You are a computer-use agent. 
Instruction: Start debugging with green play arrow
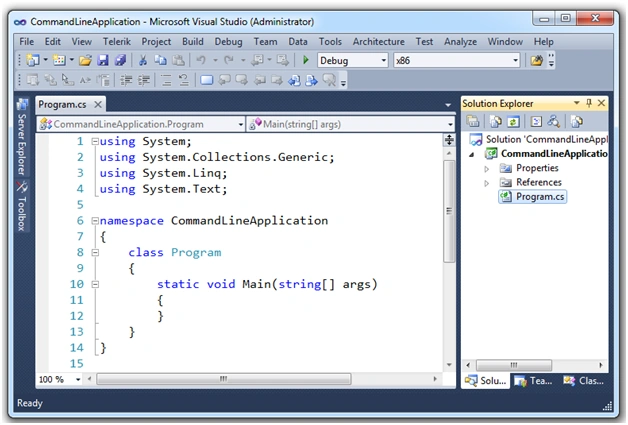306,60
